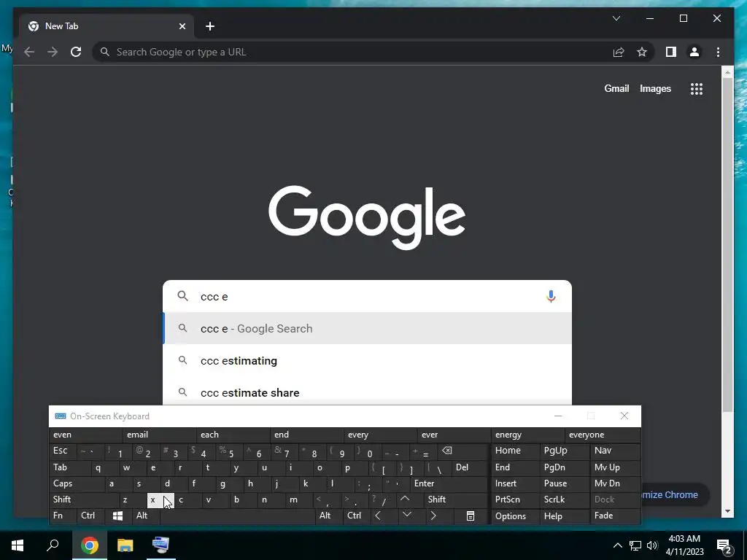Open keyboard Options key

pos(516,516)
